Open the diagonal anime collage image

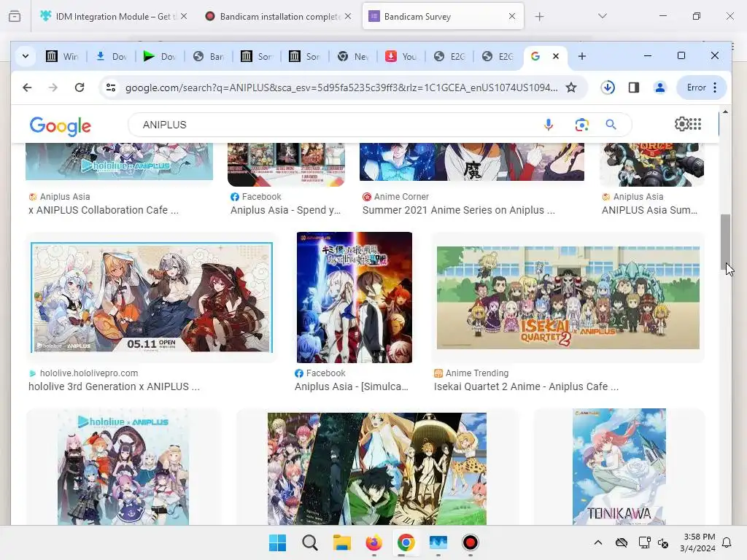click(x=377, y=469)
